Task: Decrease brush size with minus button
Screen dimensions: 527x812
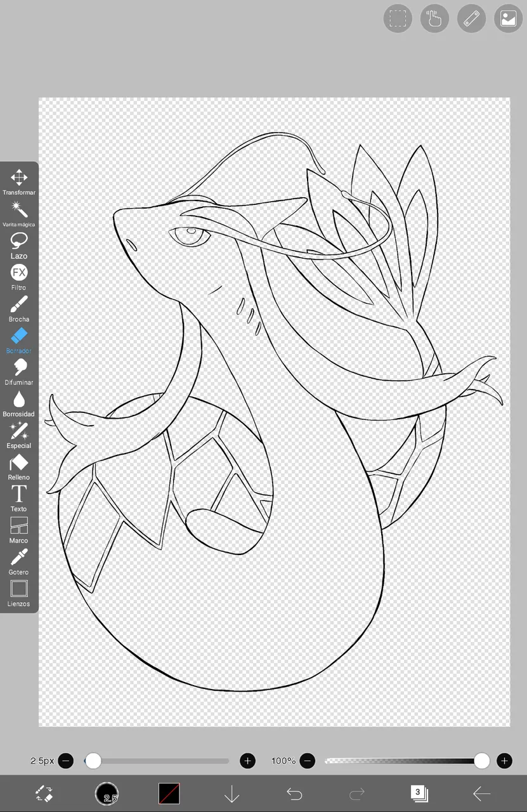Action: 66,761
